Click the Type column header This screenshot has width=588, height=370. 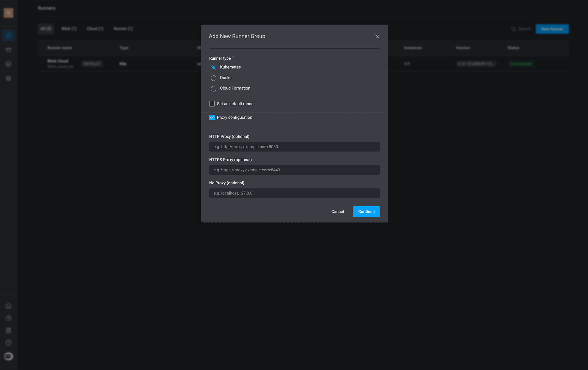pyautogui.click(x=124, y=48)
